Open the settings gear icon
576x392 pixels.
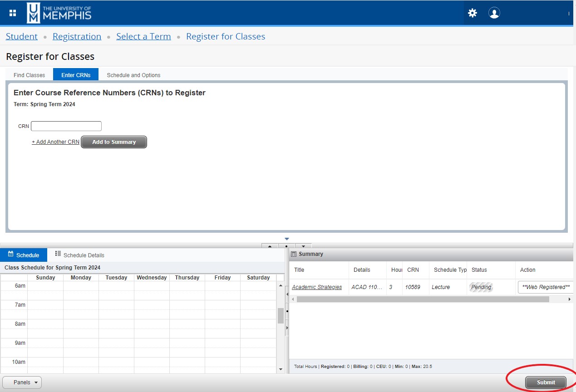472,13
